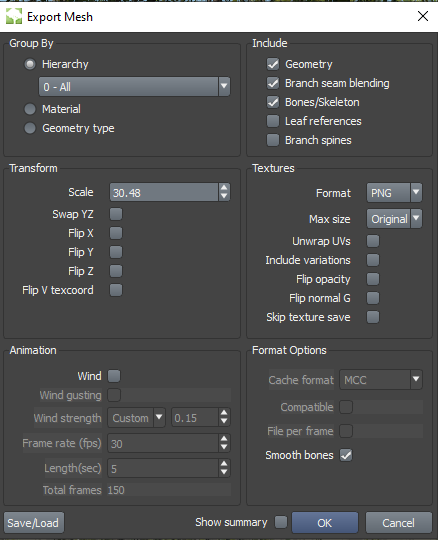Click the SpeedTree Export Mesh title icon
The height and width of the screenshot is (540, 438).
[14, 16]
